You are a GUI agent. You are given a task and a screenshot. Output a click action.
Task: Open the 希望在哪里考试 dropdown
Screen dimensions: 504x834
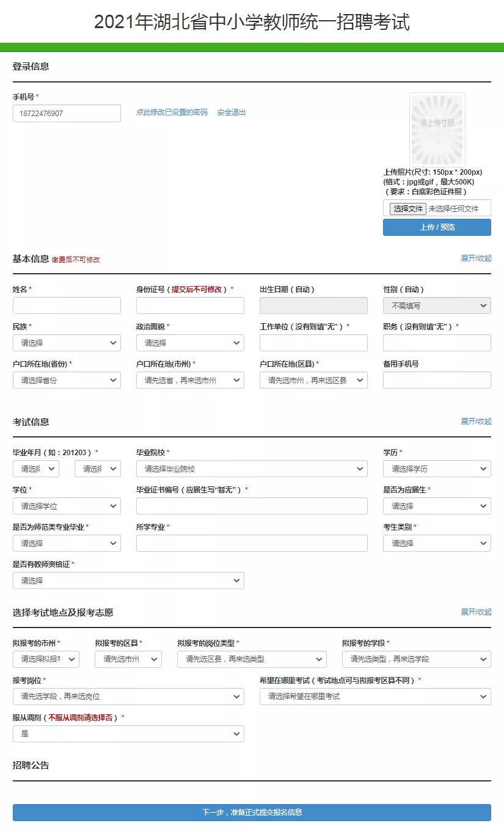click(x=375, y=697)
